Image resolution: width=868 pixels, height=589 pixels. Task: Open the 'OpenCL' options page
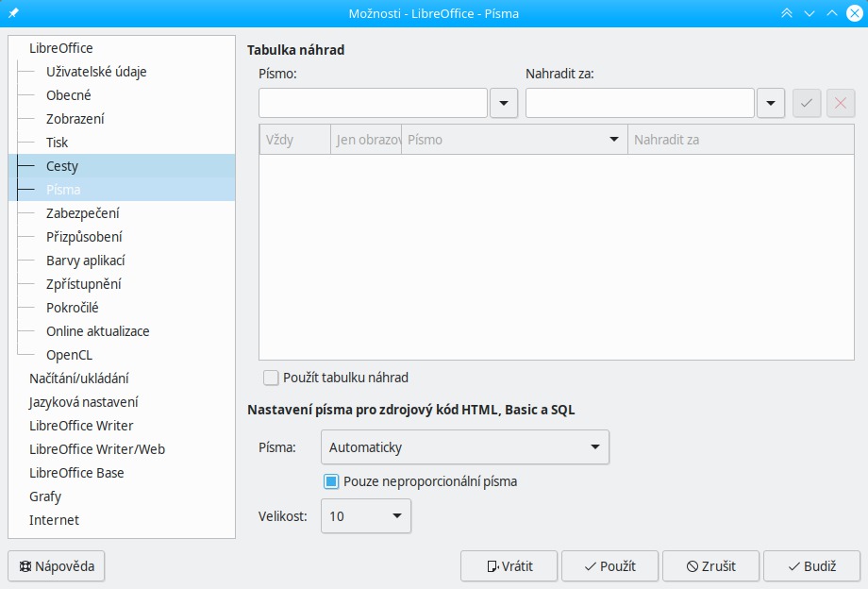(69, 355)
